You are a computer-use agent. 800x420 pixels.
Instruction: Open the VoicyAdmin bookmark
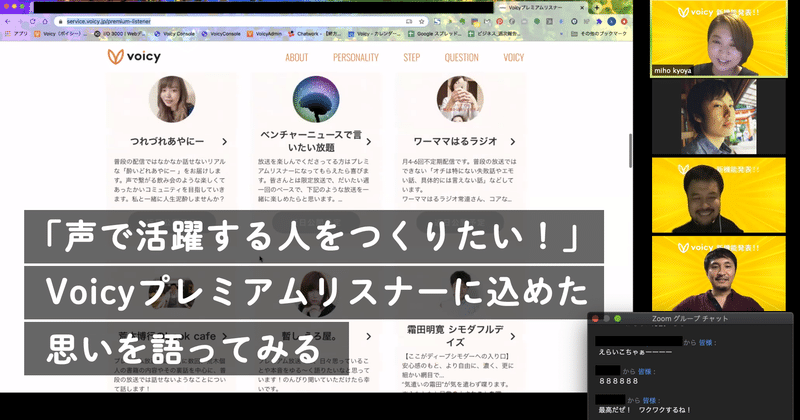(264, 34)
